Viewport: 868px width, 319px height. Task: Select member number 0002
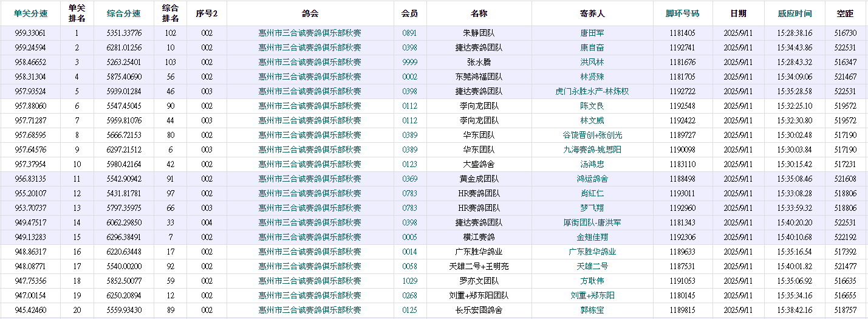[x=409, y=77]
